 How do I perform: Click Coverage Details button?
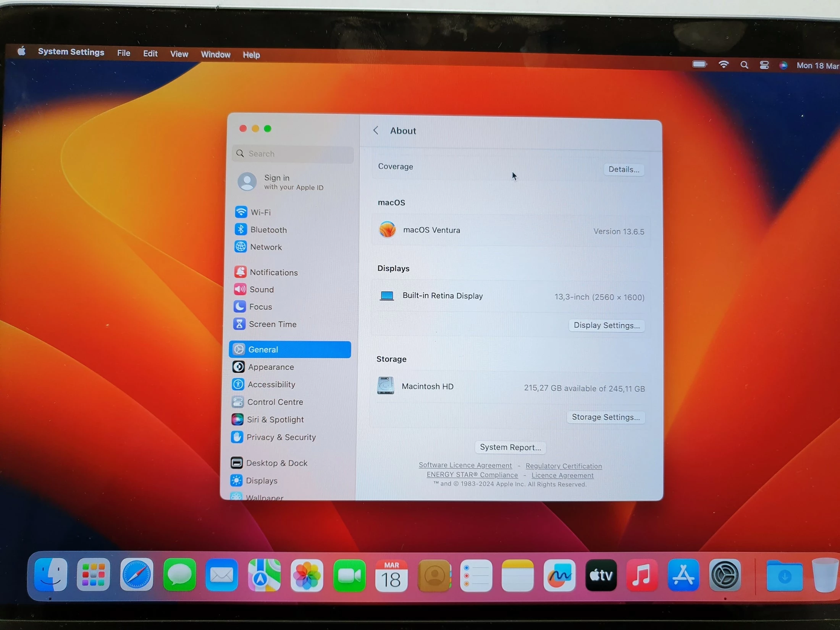[624, 169]
